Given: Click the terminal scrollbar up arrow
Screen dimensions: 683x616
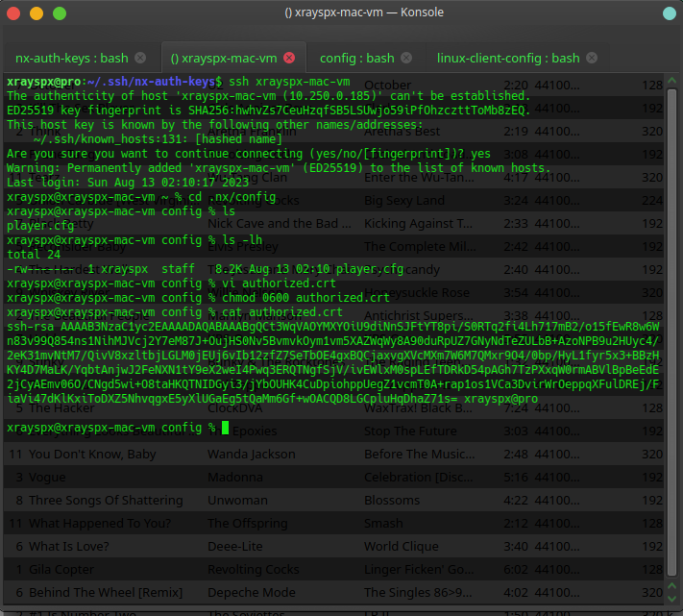Looking at the screenshot, I should click(x=672, y=81).
